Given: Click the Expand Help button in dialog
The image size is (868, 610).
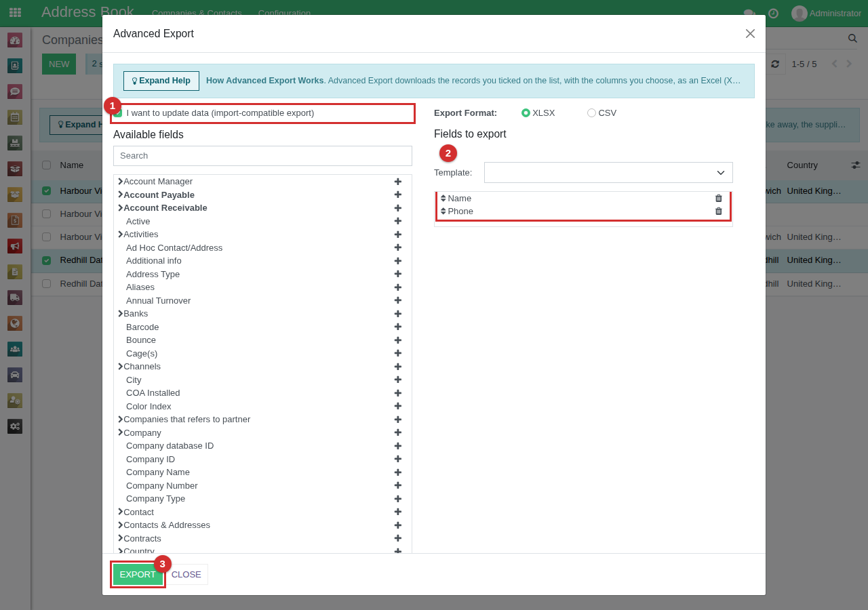Looking at the screenshot, I should (161, 81).
